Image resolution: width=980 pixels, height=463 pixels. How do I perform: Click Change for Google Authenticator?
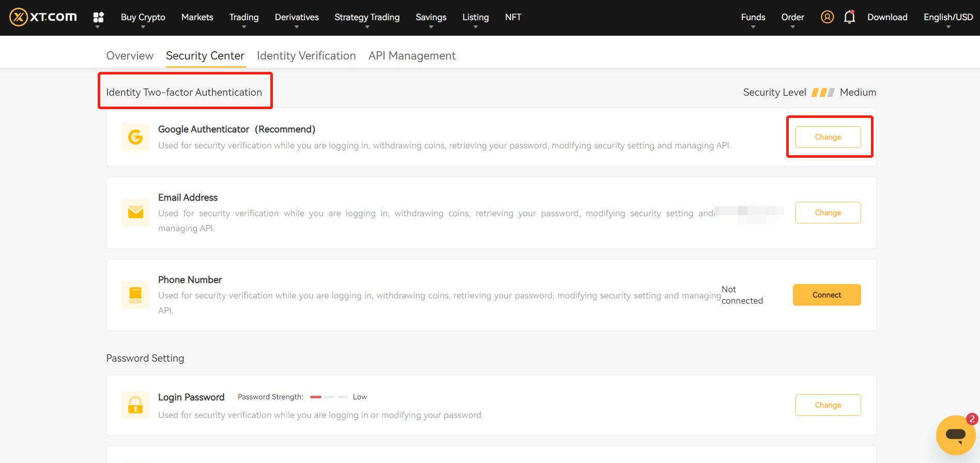click(x=828, y=137)
